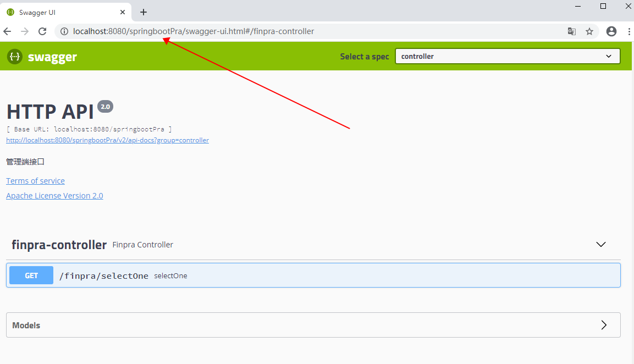Open the Select a spec controller dropdown
Viewport: 634px width, 364px height.
(x=508, y=56)
